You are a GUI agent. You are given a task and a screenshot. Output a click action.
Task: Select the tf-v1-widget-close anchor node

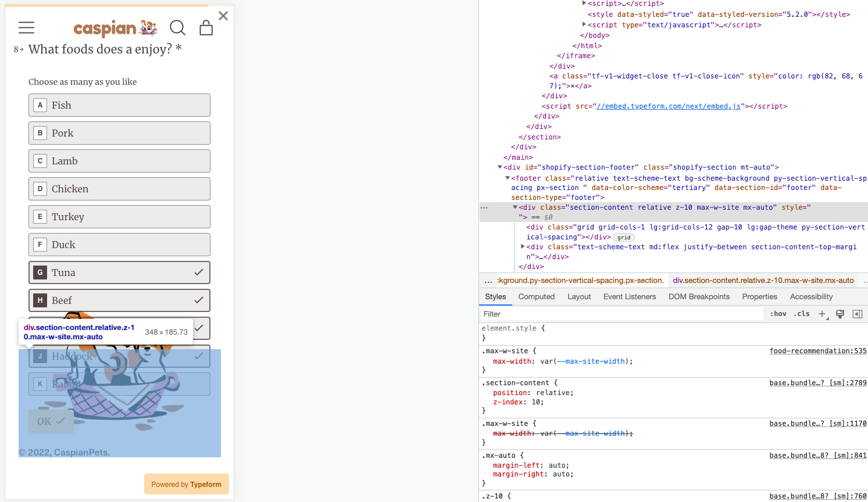(706, 81)
